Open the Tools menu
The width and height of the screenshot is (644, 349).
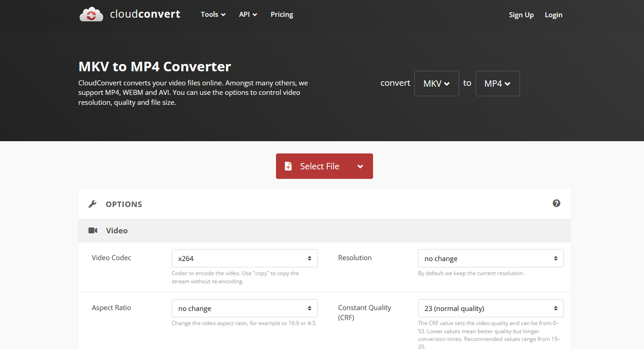click(x=213, y=15)
